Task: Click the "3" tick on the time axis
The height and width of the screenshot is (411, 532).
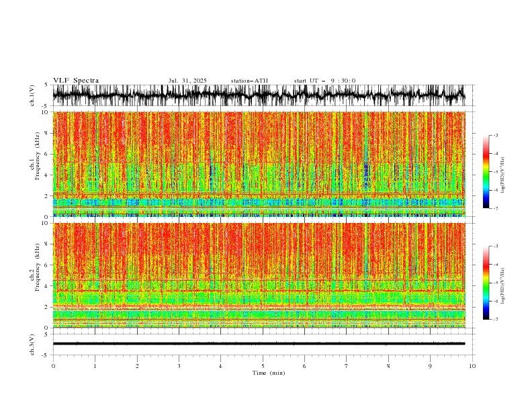Action: pos(179,366)
